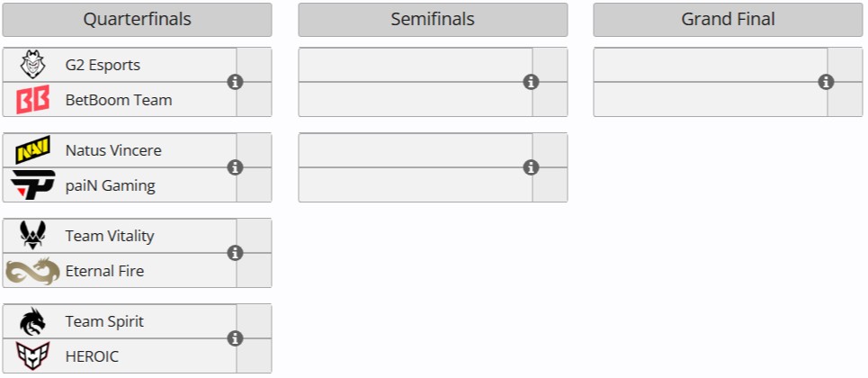The image size is (868, 378).
Task: Click the BetBoom Team logo
Action: click(x=33, y=100)
